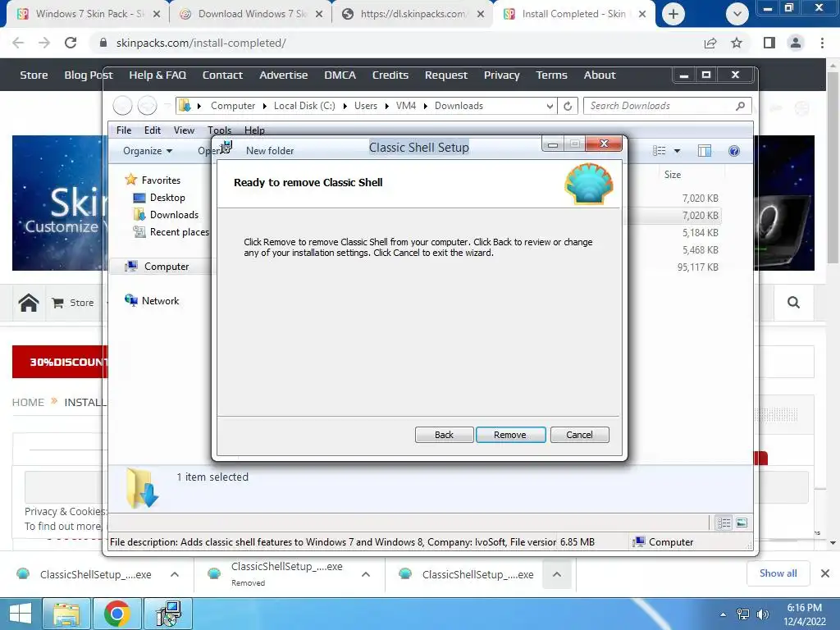Reload the Chrome page
The image size is (840, 630).
[71, 43]
